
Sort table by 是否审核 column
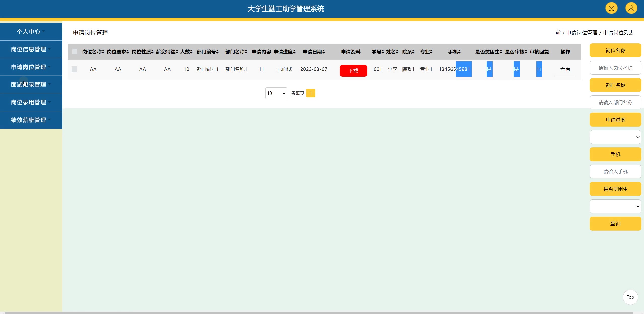516,52
